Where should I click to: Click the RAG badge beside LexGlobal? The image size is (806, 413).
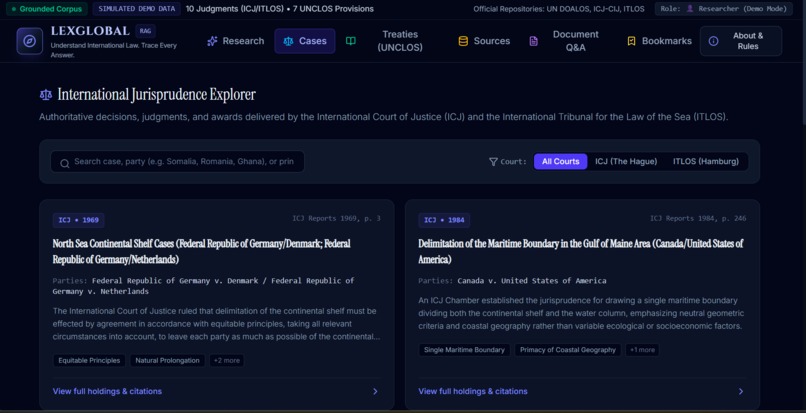(x=145, y=31)
